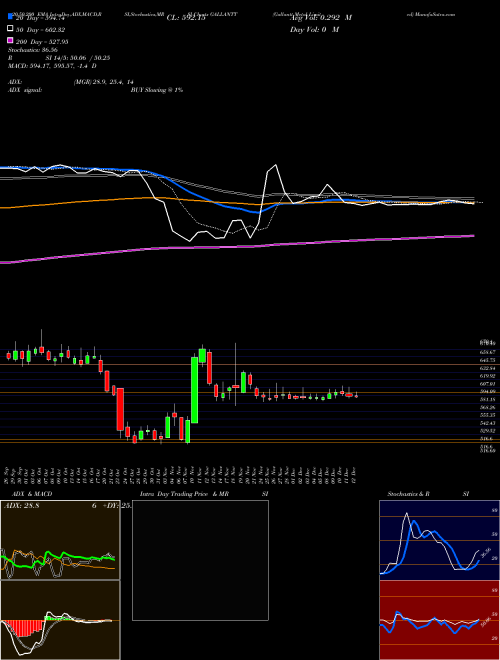Click the 'MACD: 594.17, 595.57, -1.4 D' line
This screenshot has height=660, width=500.
pos(52,66)
